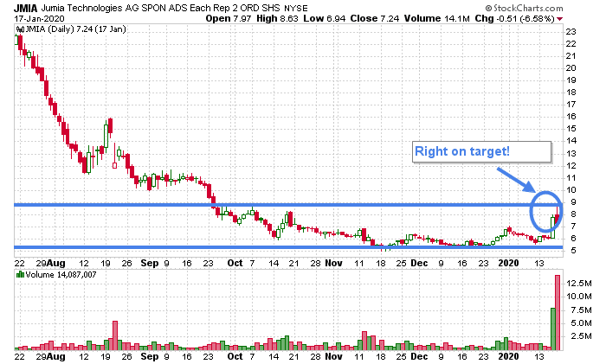606x364 pixels.
Task: Click the Chg -0.51 (-6.58%) value
Action: (x=515, y=18)
